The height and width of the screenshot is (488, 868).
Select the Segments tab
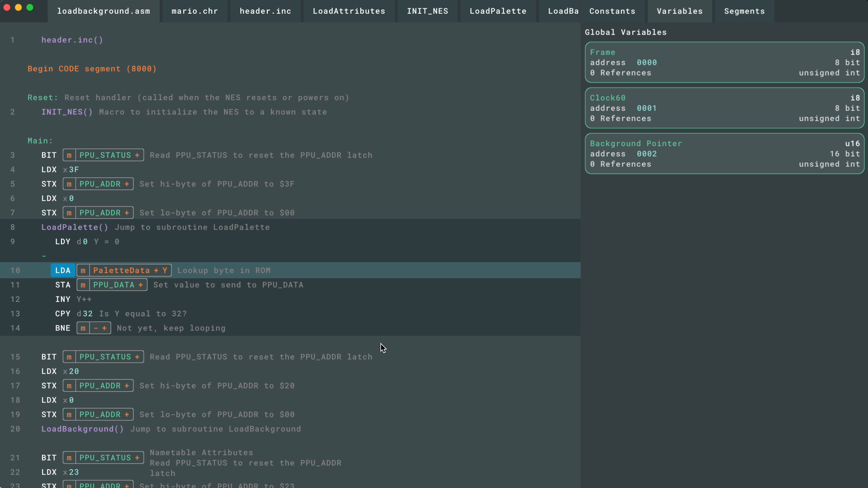click(x=745, y=11)
